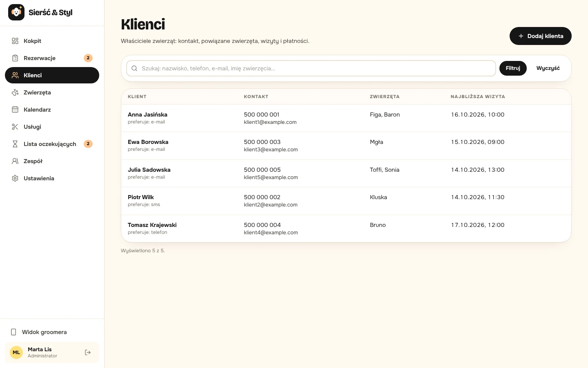Click the Lista oczekujących hourglass icon

(15, 144)
